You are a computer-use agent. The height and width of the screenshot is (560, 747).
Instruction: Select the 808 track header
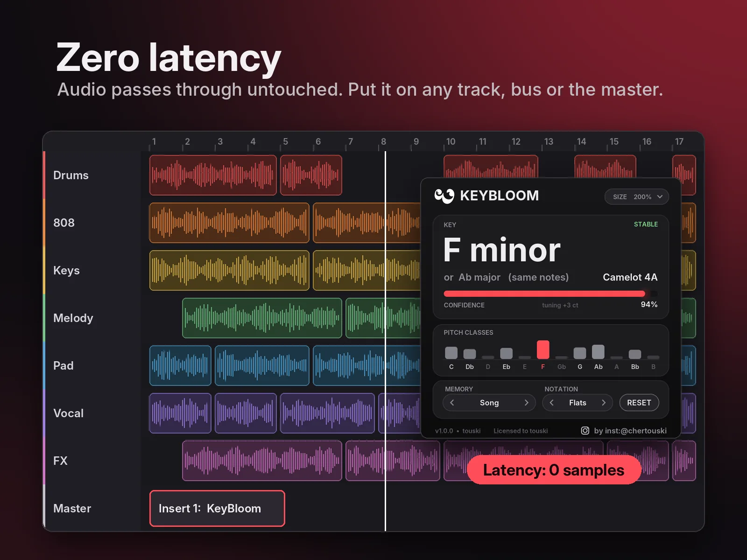coord(92,223)
